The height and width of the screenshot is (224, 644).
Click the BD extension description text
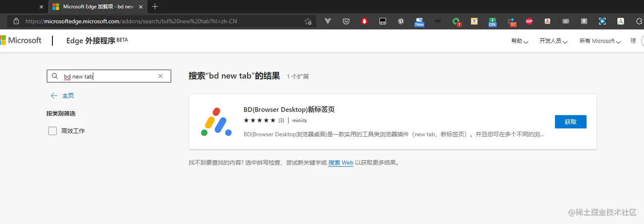394,135
